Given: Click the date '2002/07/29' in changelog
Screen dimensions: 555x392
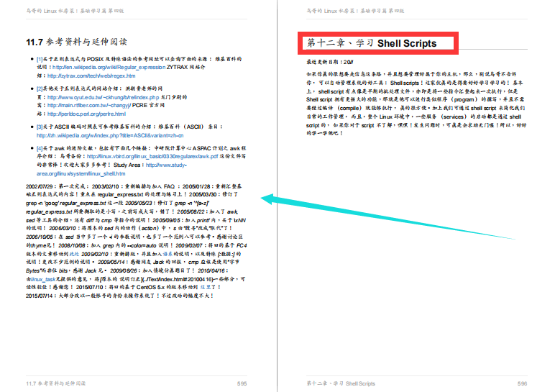Looking at the screenshot, I should point(39,186).
